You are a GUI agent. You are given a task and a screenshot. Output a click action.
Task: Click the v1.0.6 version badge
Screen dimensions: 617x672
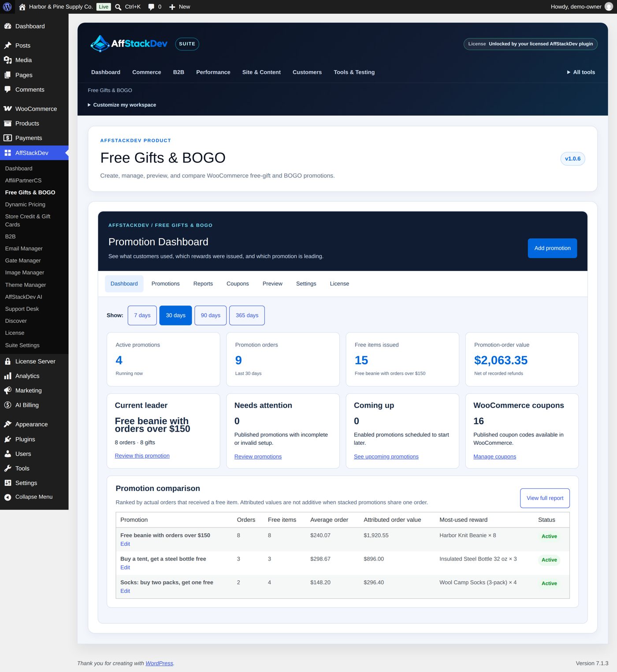[x=572, y=159]
